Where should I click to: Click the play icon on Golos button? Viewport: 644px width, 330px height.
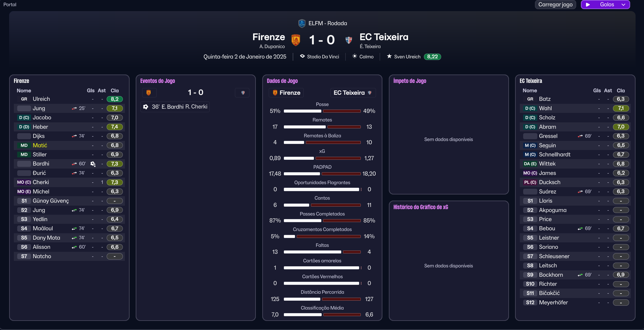[588, 5]
